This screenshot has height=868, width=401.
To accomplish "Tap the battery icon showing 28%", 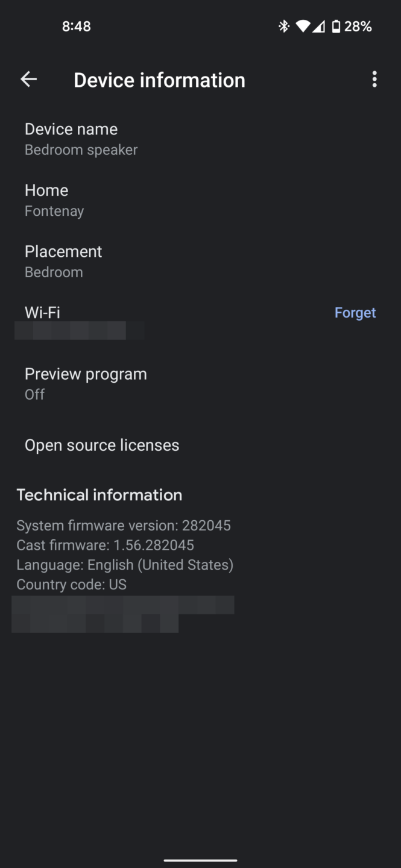I will point(335,26).
